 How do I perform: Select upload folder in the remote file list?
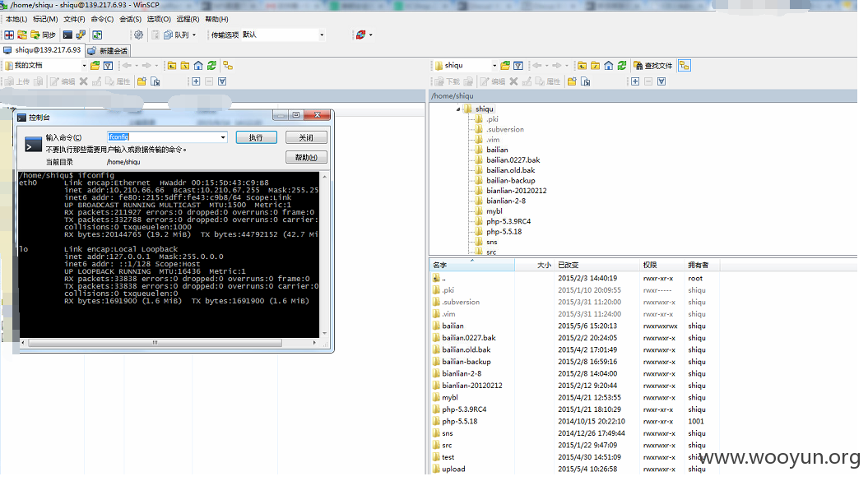[x=453, y=469]
